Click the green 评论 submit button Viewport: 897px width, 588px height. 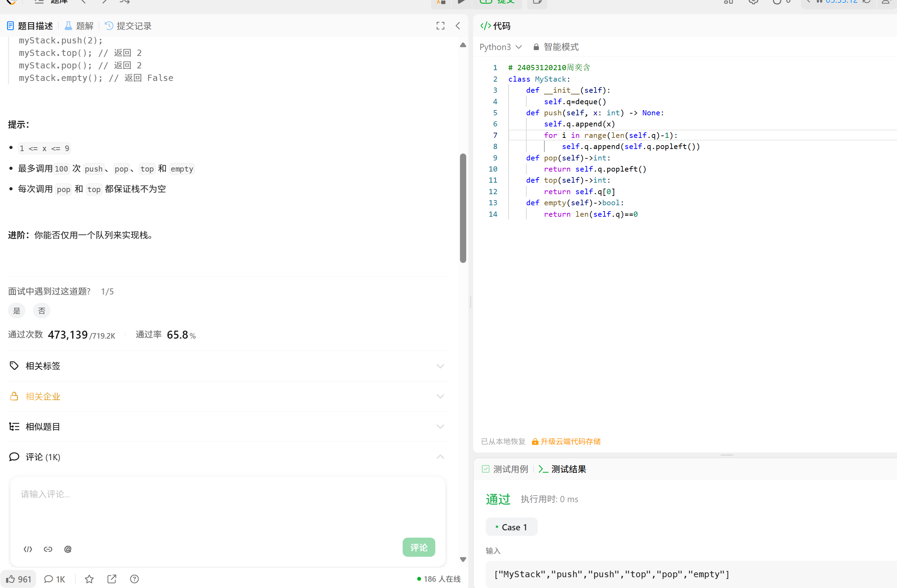tap(418, 547)
